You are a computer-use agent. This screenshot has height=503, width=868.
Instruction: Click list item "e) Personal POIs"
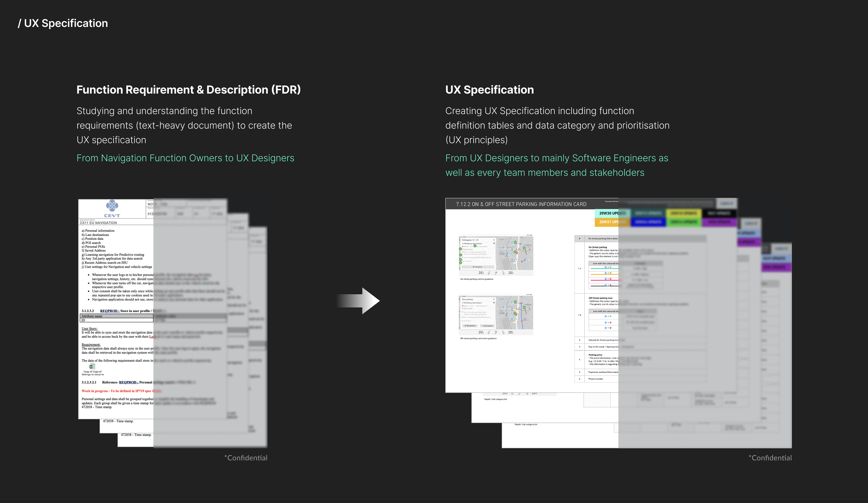(x=93, y=247)
